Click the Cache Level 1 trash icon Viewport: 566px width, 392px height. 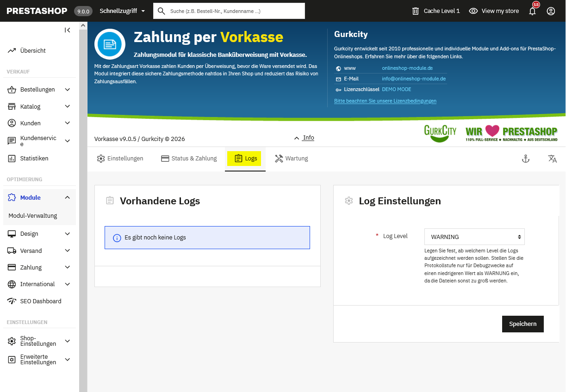point(416,11)
